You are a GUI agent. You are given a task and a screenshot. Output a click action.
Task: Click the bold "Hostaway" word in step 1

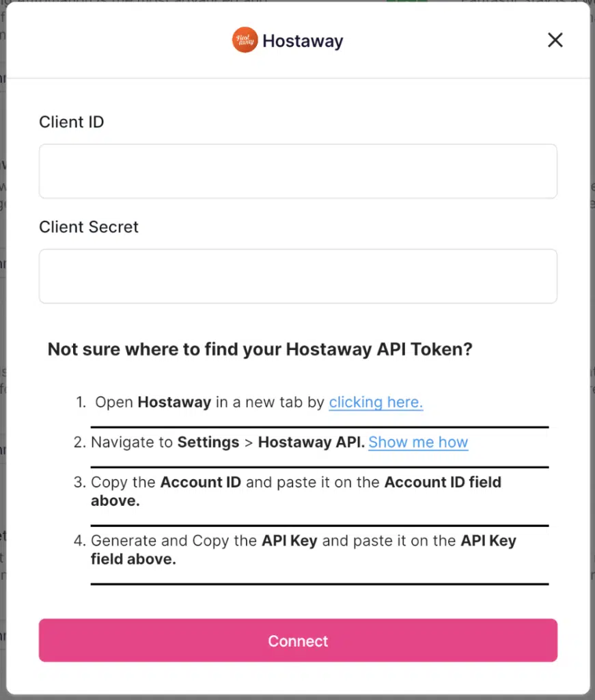pyautogui.click(x=174, y=402)
